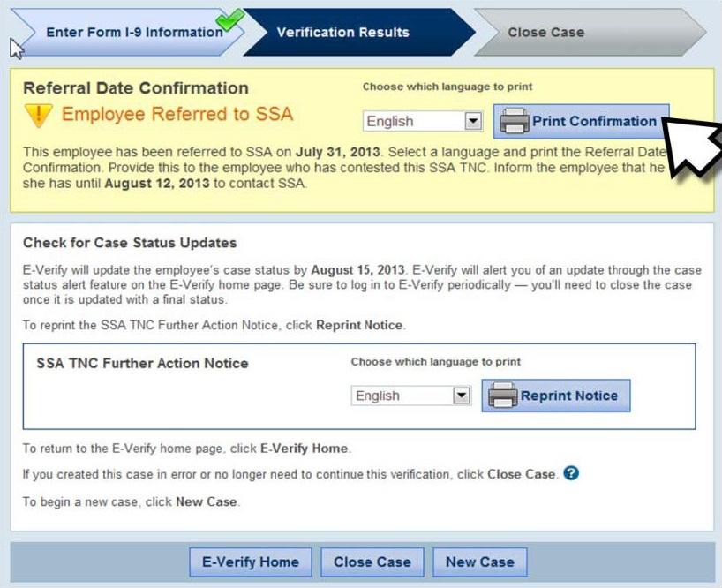Viewport: 722px width, 588px height.
Task: Click the August 15, 2013 update date
Action: point(357,270)
